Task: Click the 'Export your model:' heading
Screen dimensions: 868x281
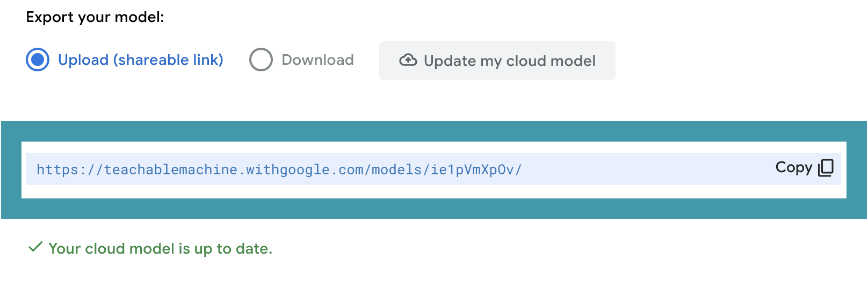Action: coord(95,17)
